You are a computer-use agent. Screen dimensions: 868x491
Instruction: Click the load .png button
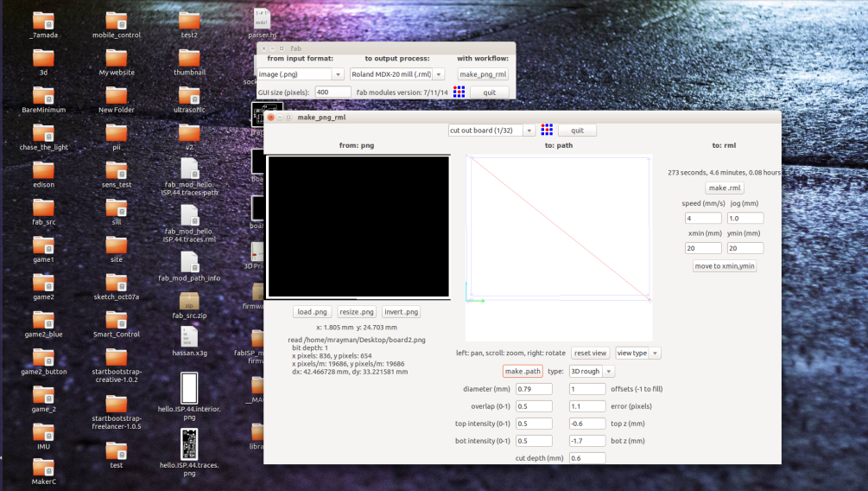click(312, 312)
